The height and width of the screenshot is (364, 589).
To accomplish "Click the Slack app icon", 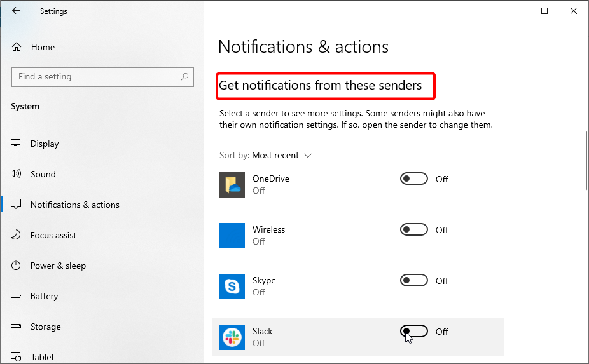I will pyautogui.click(x=232, y=337).
